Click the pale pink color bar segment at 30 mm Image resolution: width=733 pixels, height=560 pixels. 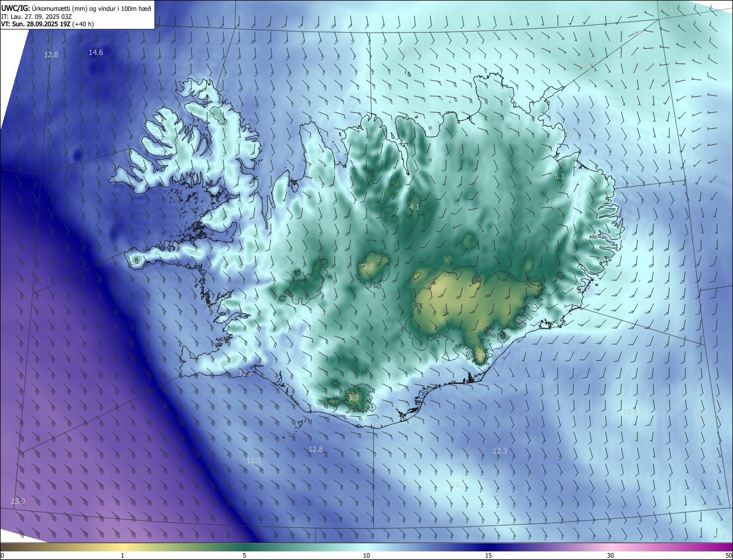pos(610,547)
